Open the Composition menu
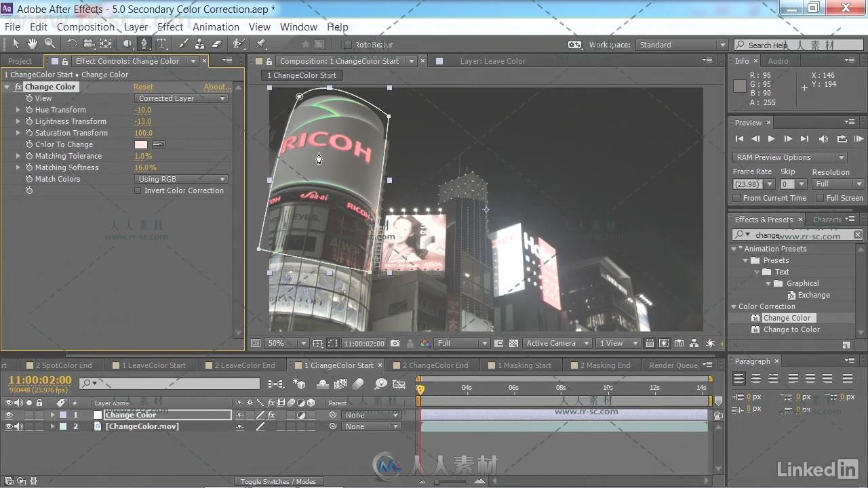Viewport: 868px width, 488px height. coord(85,27)
